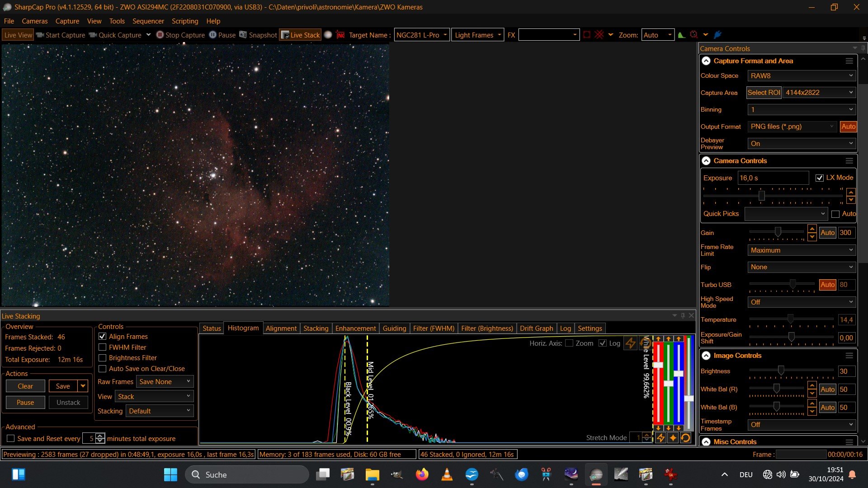Open Firefox from the Windows taskbar
The height and width of the screenshot is (488, 868).
pos(422,474)
